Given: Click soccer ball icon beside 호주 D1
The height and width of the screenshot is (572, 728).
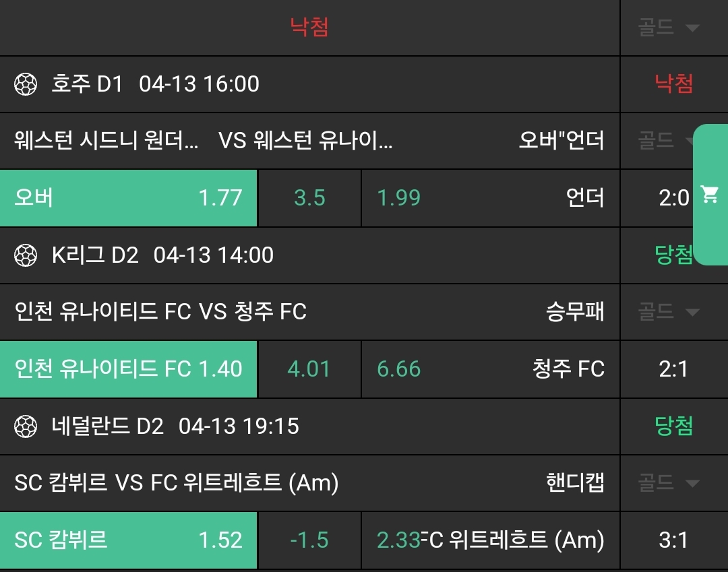Looking at the screenshot, I should 26,84.
